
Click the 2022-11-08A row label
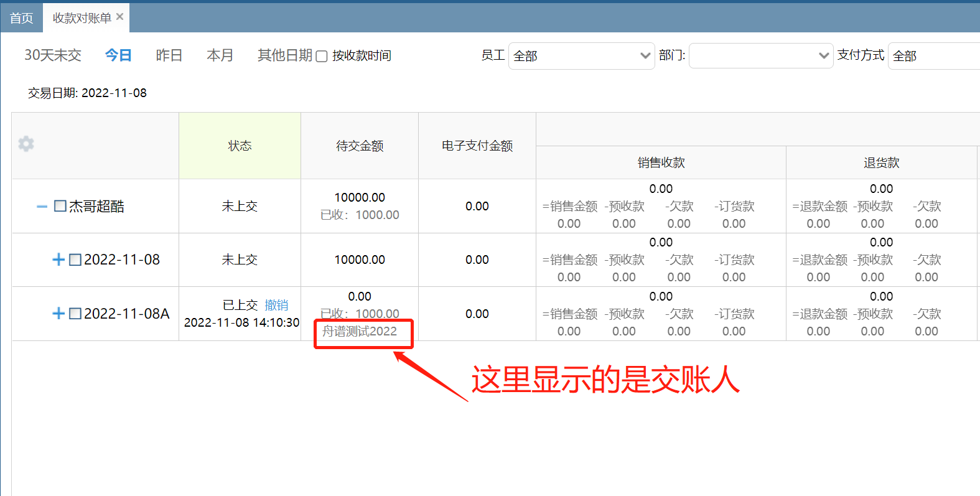tap(127, 314)
